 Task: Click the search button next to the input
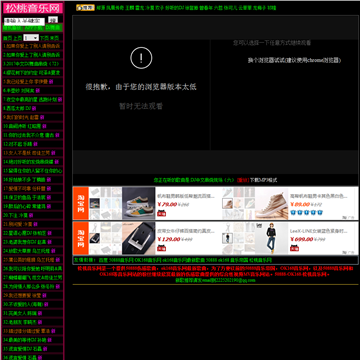53,20
